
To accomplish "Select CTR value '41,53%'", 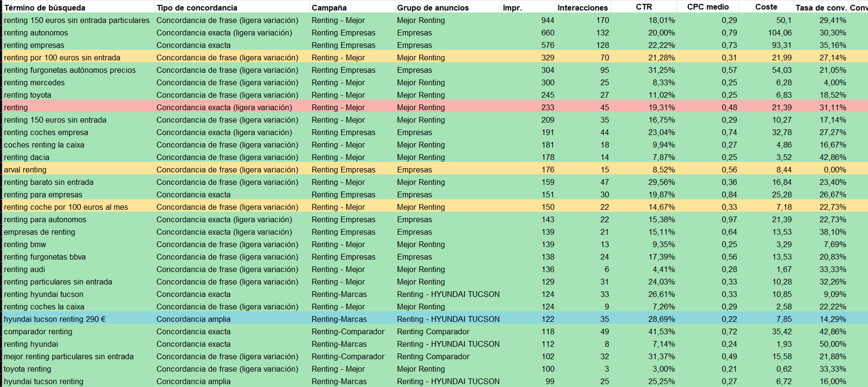I will coord(662,331).
